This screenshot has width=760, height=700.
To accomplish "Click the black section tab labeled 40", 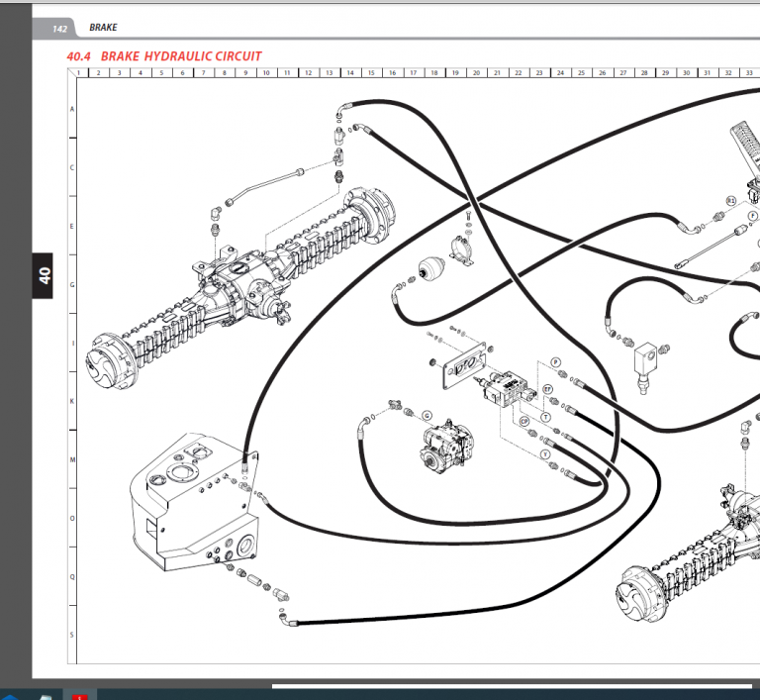I will tap(43, 275).
